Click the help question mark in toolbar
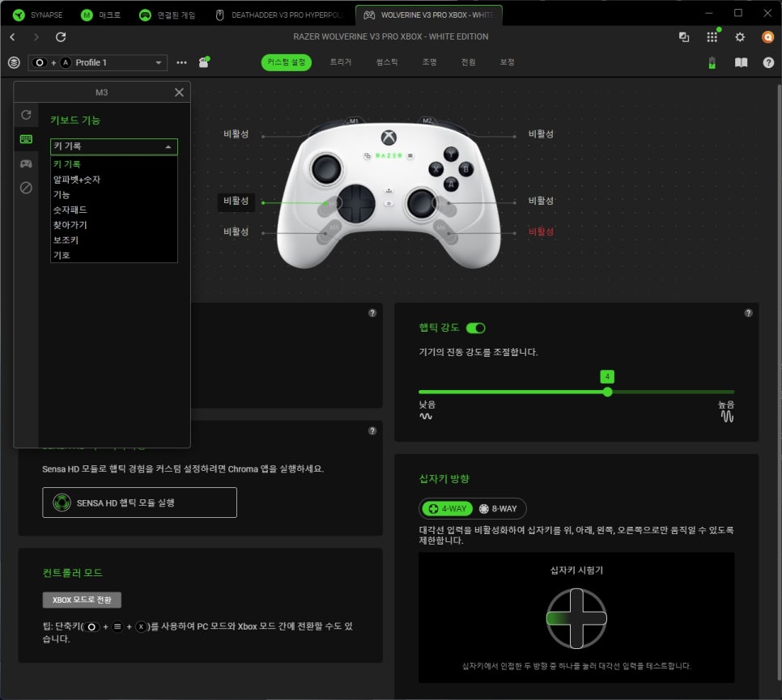Image resolution: width=782 pixels, height=700 pixels. pos(768,62)
